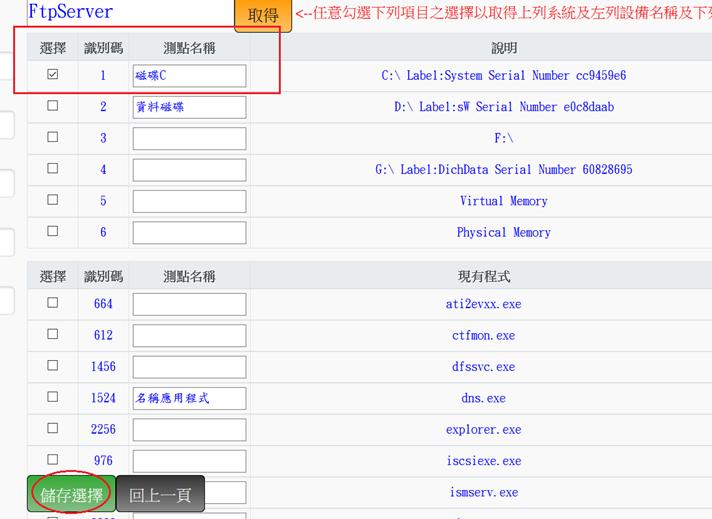712x519 pixels.
Task: Check the box for ati2evxx.exe
Action: click(x=53, y=303)
